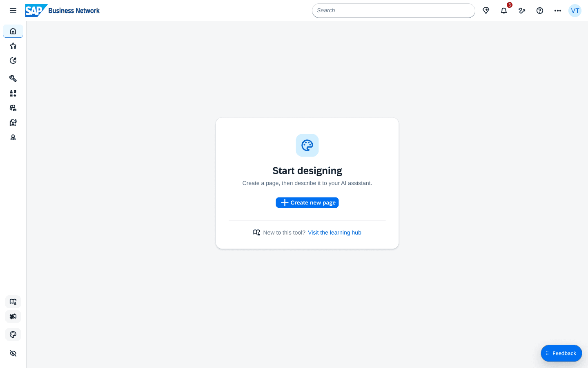Screen dimensions: 588x368
Task: Click the Start designing heading
Action: pos(307,171)
